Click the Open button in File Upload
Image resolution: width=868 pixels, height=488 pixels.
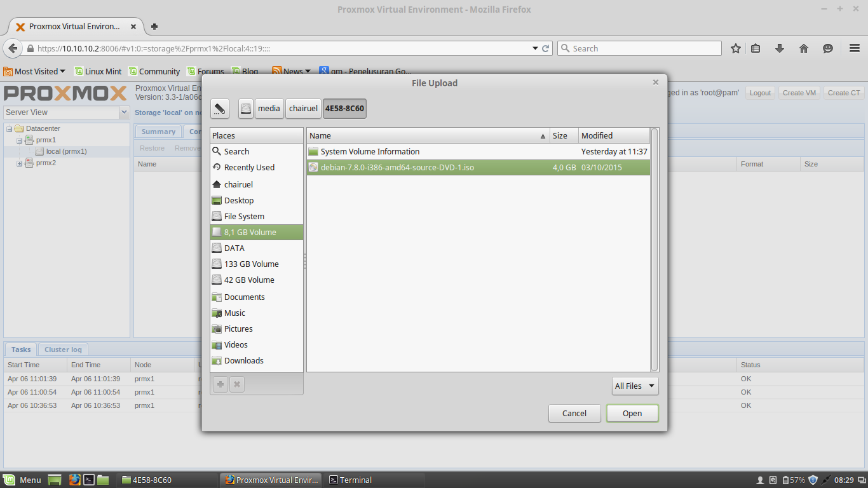point(632,413)
